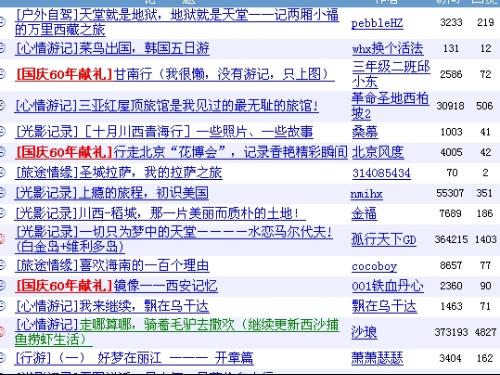The image size is (500, 375).
Task: View author profile nmihx
Action: (366, 194)
